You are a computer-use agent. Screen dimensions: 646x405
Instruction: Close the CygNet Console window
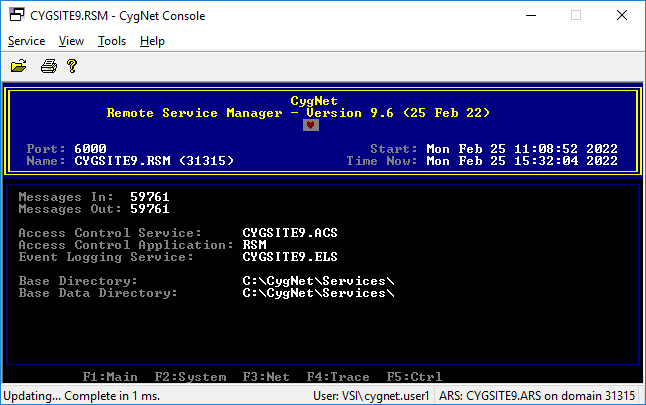(622, 15)
